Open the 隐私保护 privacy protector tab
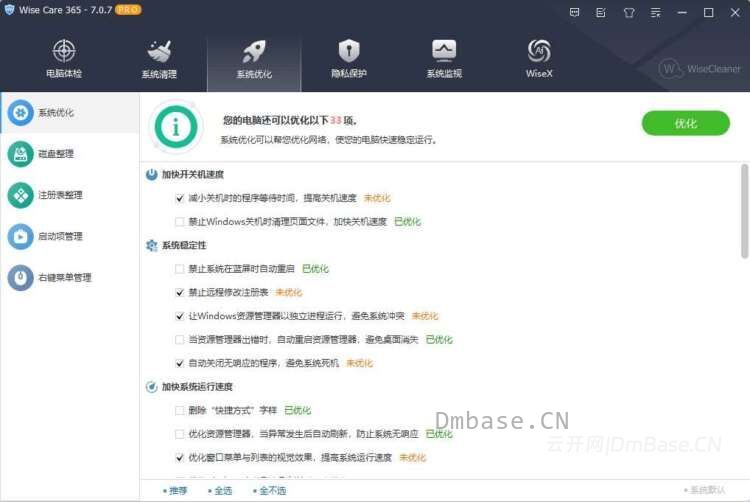 pos(349,58)
